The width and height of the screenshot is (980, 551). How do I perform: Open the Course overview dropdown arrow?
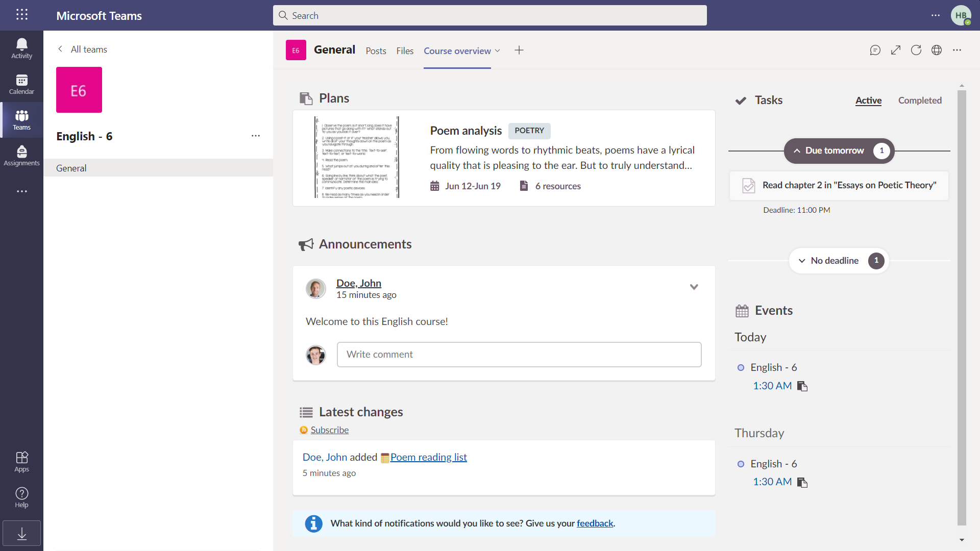pos(498,51)
